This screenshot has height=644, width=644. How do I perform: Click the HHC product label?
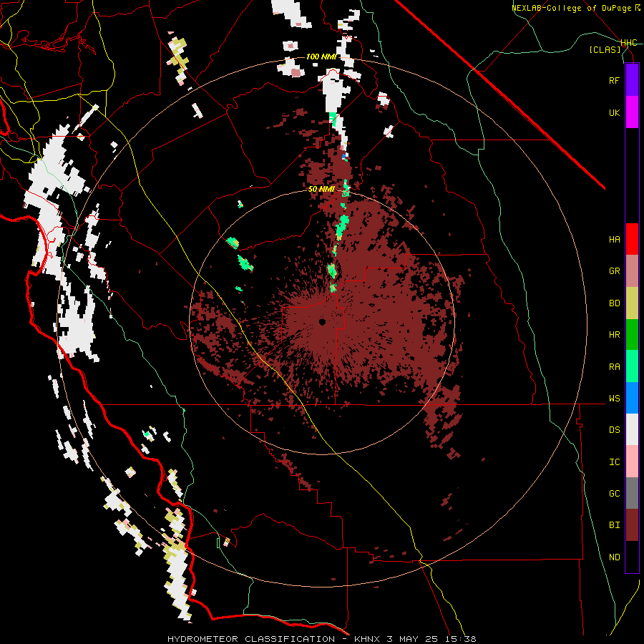pos(629,43)
